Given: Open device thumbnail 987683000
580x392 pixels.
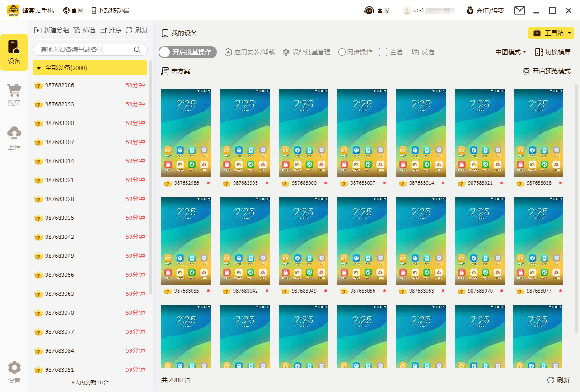Looking at the screenshot, I should (304, 133).
